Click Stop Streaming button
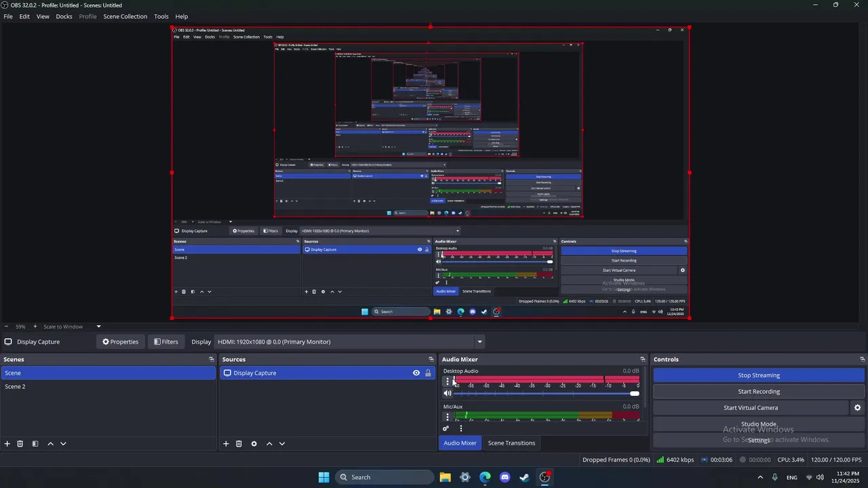 click(759, 375)
